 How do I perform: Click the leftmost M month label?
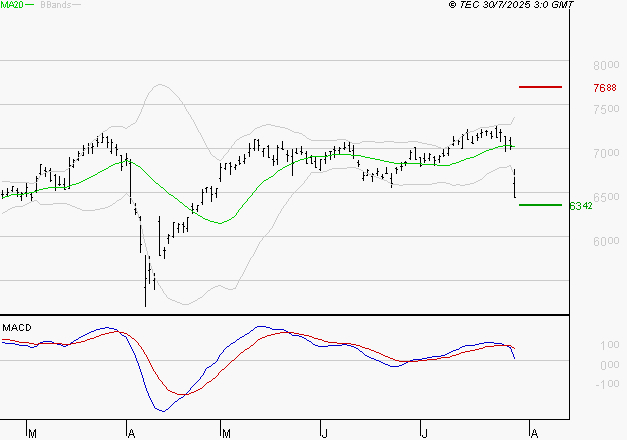(32, 433)
